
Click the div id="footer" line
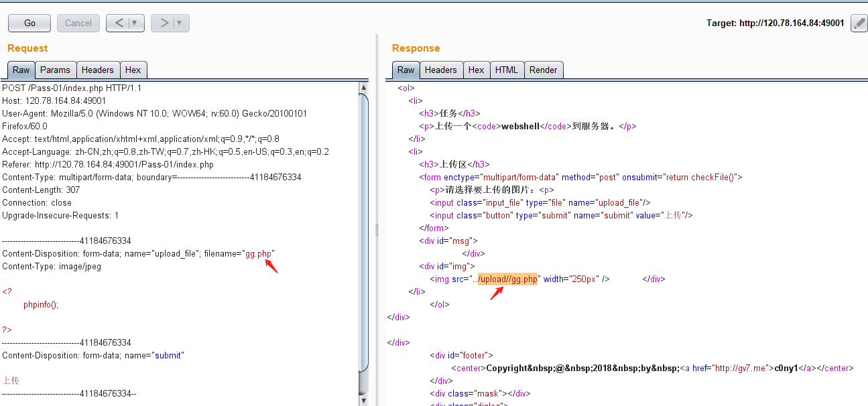462,355
